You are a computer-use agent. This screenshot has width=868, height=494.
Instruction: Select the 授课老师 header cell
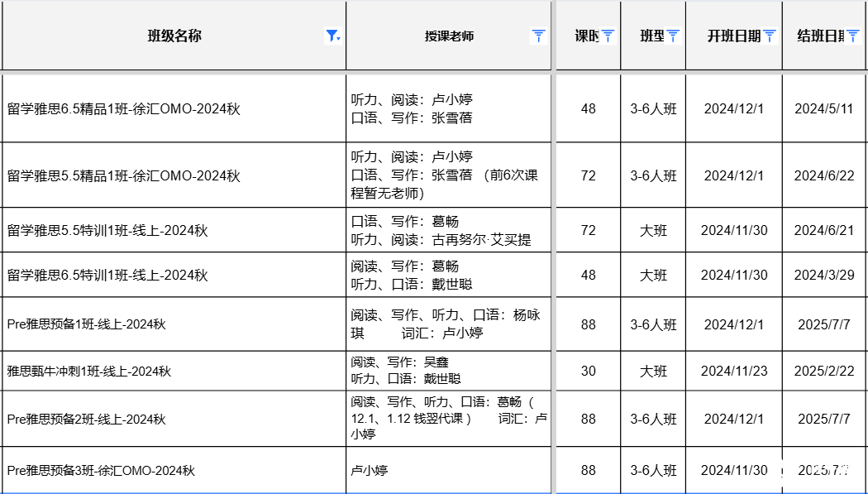tap(449, 36)
